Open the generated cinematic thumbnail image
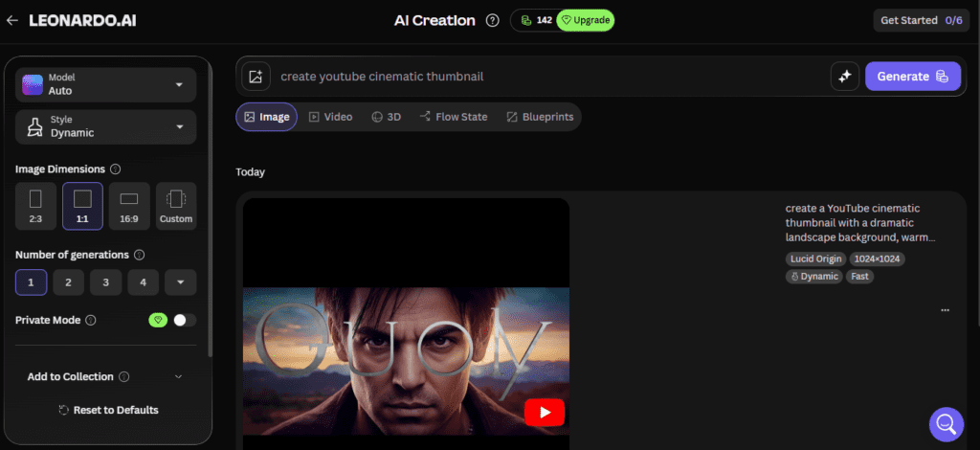Screen dimensions: 980x450 pyautogui.click(x=406, y=324)
